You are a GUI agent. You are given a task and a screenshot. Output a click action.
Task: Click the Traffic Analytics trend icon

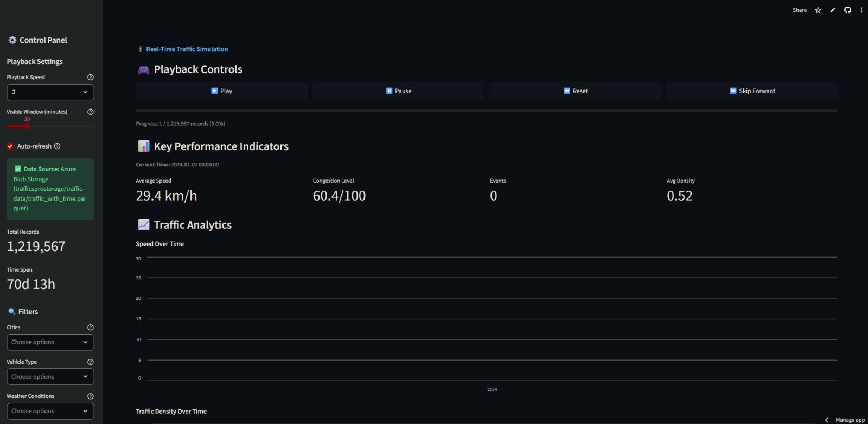[143, 225]
